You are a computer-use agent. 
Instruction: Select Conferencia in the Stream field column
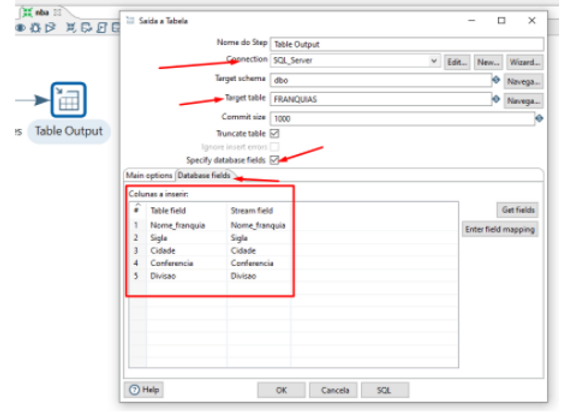(x=252, y=263)
